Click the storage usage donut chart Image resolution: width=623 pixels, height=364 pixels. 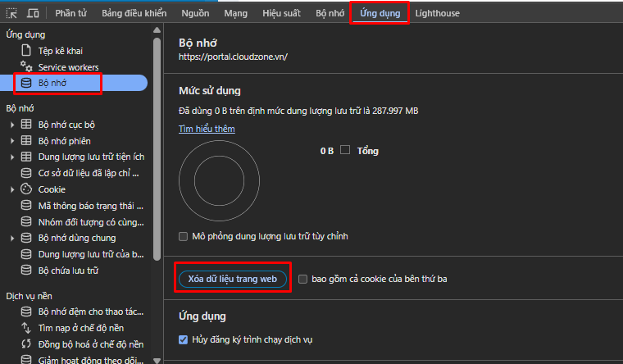point(220,181)
